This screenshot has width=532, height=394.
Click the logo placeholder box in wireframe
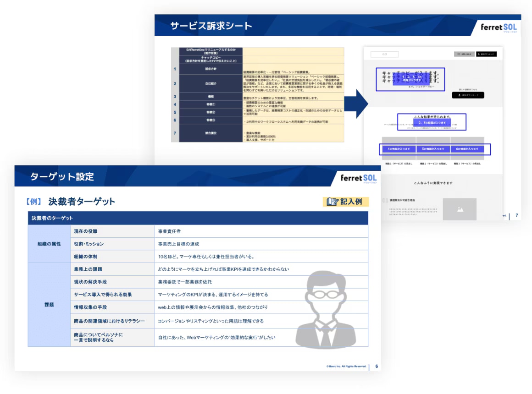(x=384, y=54)
